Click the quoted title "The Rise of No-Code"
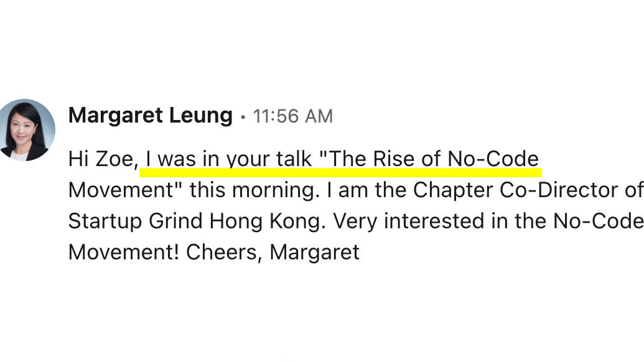This screenshot has width=644, height=362. (x=429, y=159)
